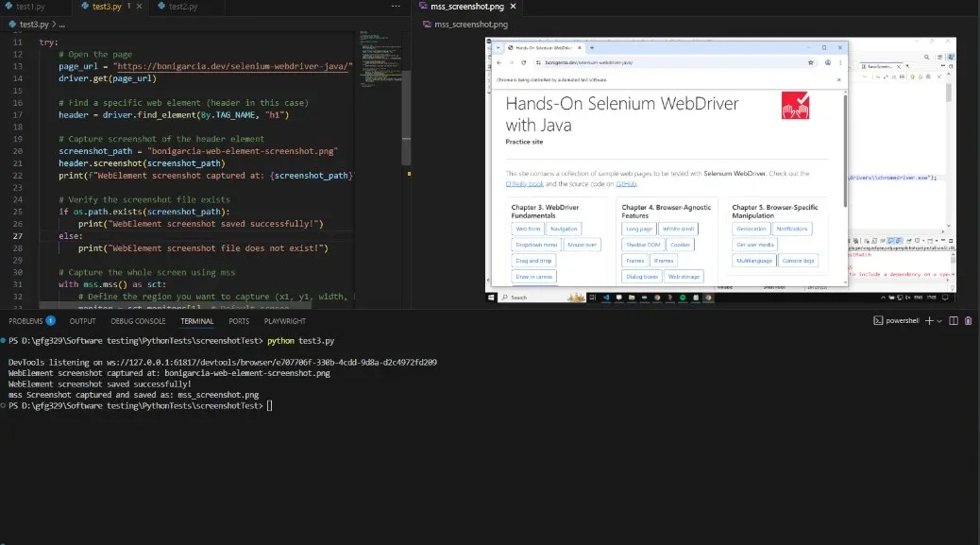This screenshot has width=980, height=545.
Task: Dismiss the automated test software infobar in preview
Action: point(838,80)
